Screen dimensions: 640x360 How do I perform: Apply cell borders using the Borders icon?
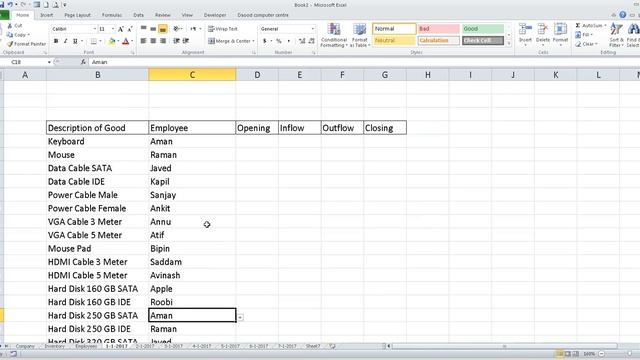click(94, 41)
